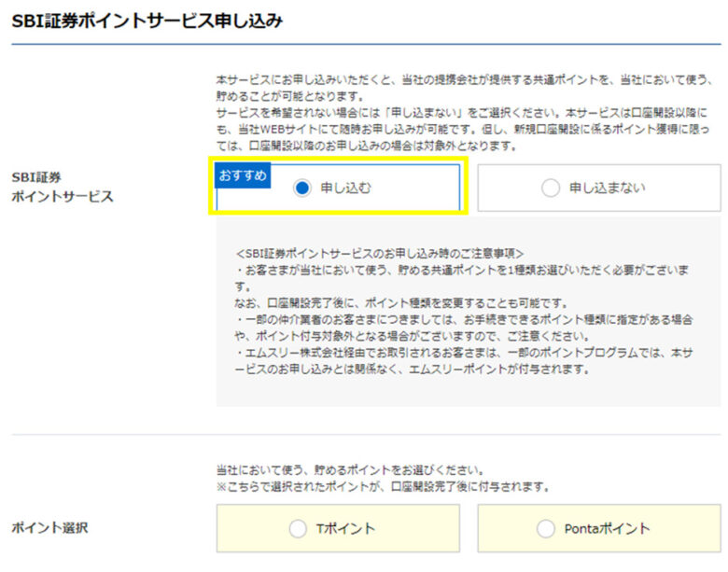Screen dimensions: 728x572
Task: Click the 一部の仲介業者のお客さま note bullet
Action: tap(463, 328)
